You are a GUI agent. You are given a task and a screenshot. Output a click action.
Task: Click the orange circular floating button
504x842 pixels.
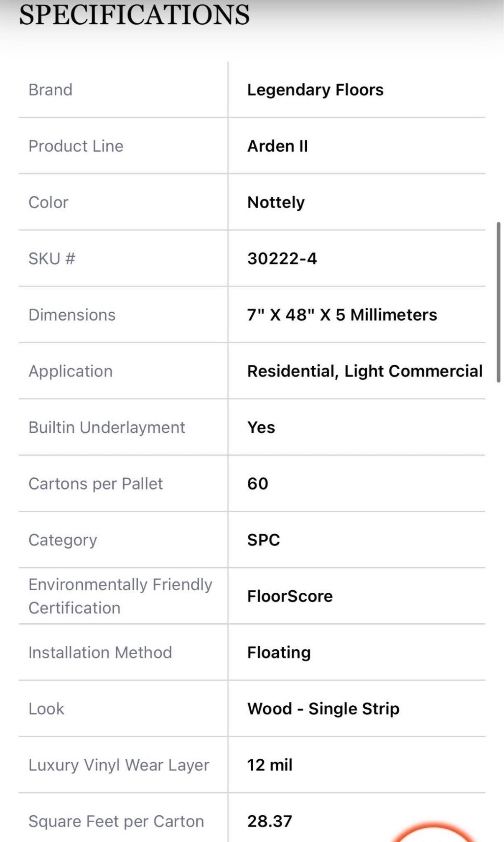[435, 834]
